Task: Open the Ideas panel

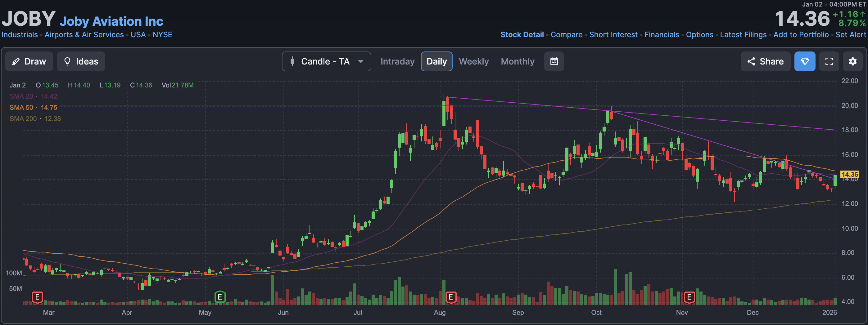Action: coord(81,61)
